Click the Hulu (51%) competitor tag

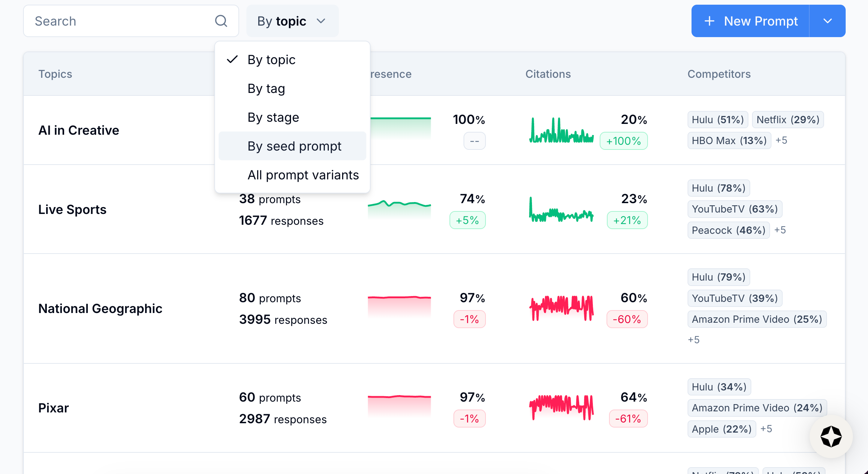click(x=717, y=120)
